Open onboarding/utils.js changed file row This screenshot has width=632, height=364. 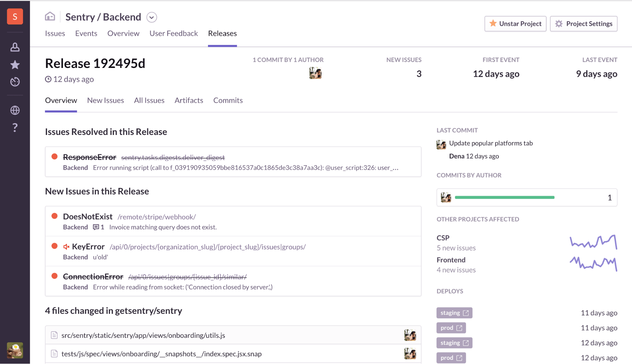coord(143,335)
